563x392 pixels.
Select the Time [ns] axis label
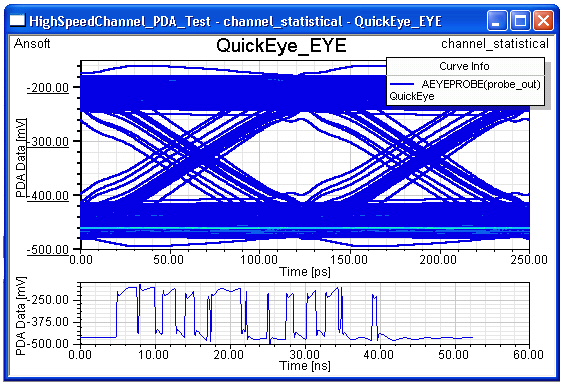pos(305,366)
